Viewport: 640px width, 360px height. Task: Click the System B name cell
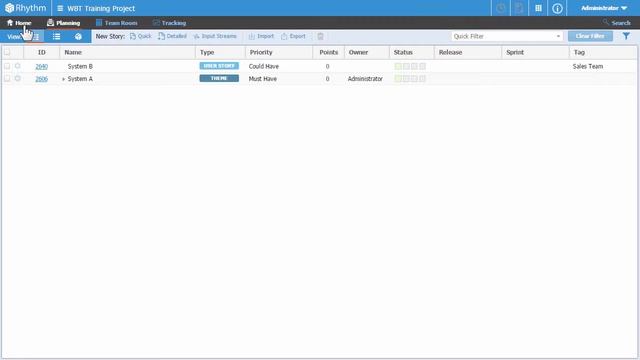tap(80, 66)
